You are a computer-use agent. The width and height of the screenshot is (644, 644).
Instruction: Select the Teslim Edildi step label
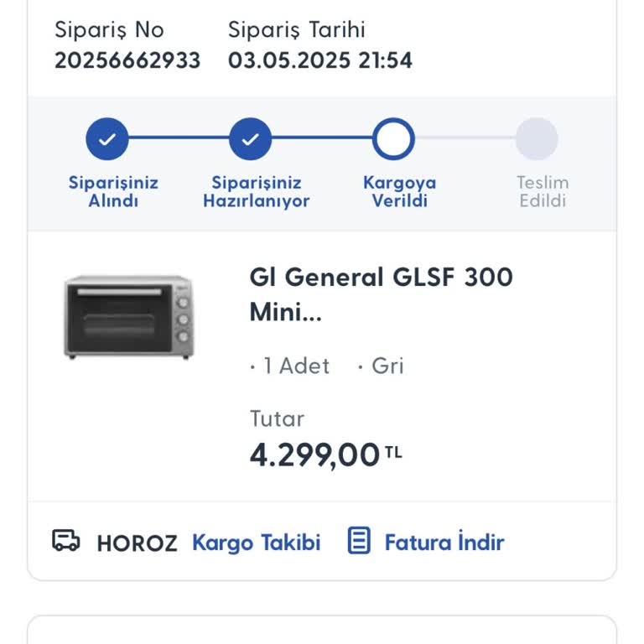tap(543, 192)
